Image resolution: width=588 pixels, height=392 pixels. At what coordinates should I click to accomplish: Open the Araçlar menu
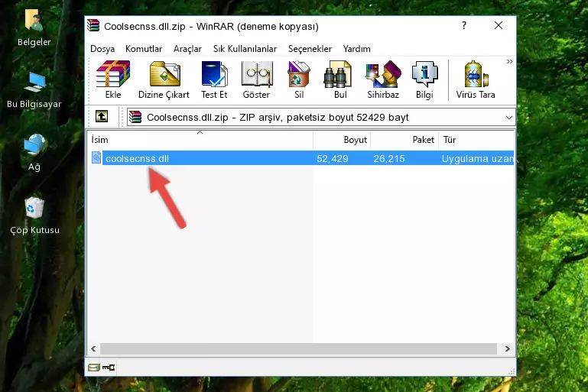(187, 49)
